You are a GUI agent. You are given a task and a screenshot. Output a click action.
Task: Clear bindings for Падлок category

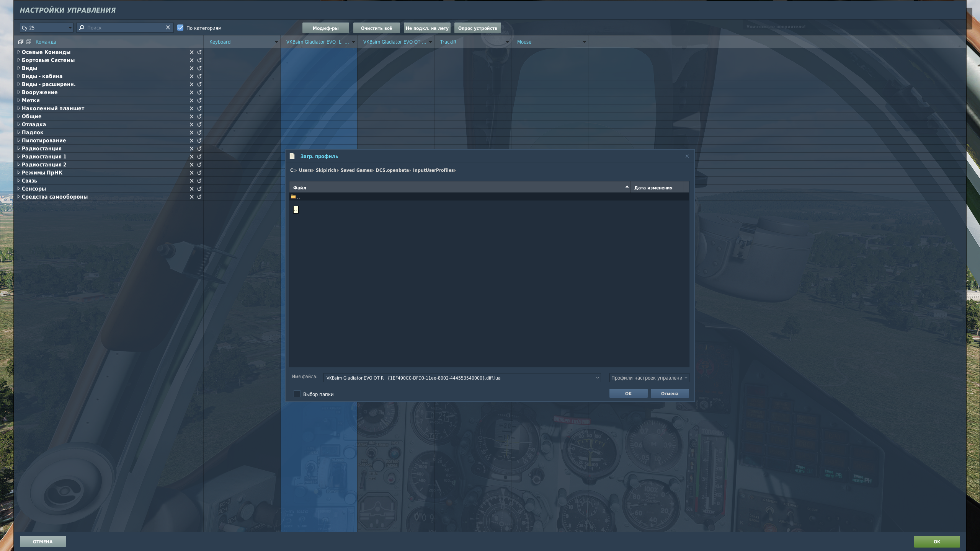(x=191, y=132)
